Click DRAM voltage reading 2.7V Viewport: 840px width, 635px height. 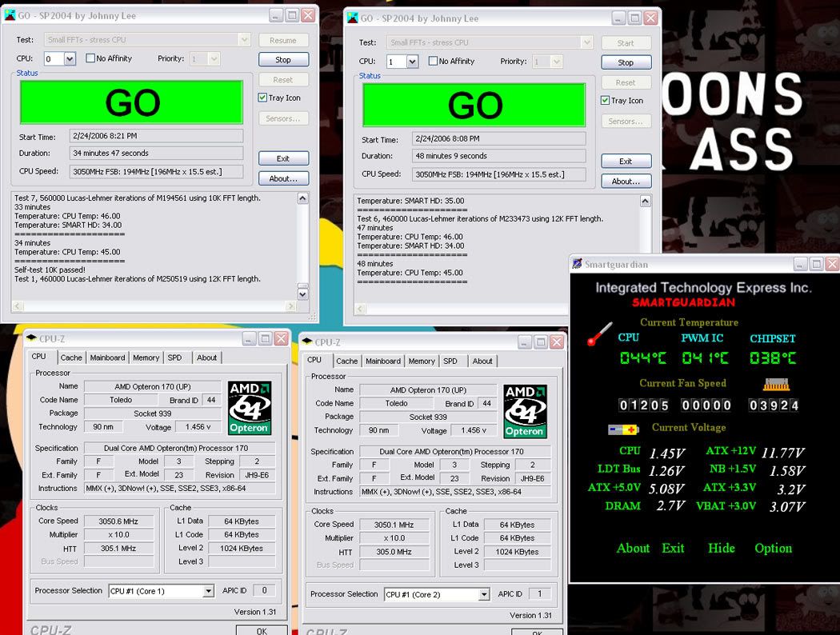pyautogui.click(x=670, y=506)
